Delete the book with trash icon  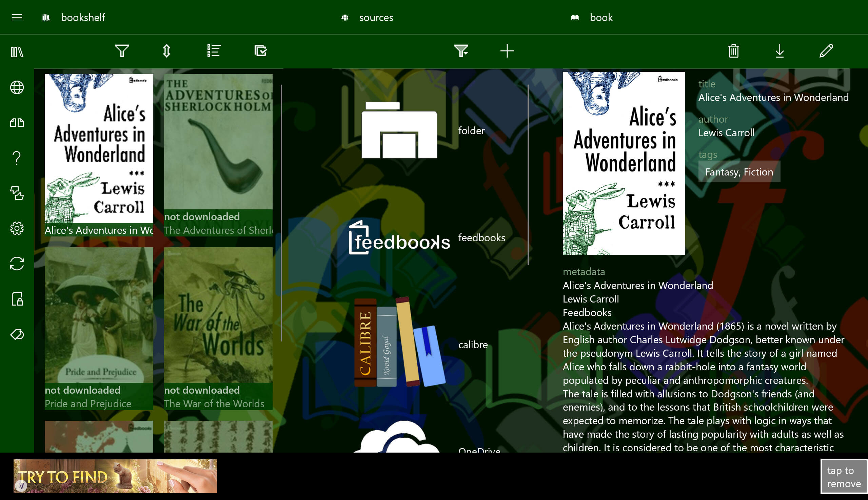point(733,51)
